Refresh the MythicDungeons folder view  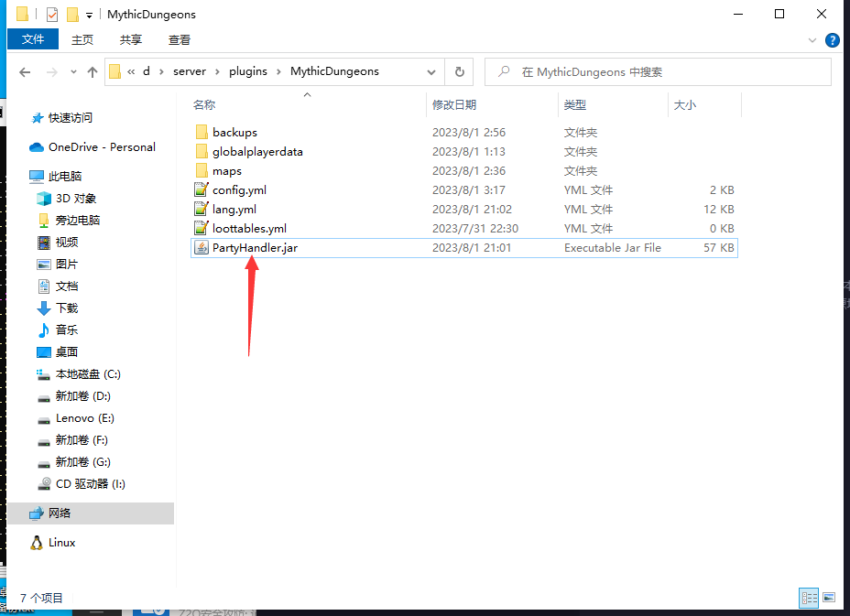(x=458, y=71)
